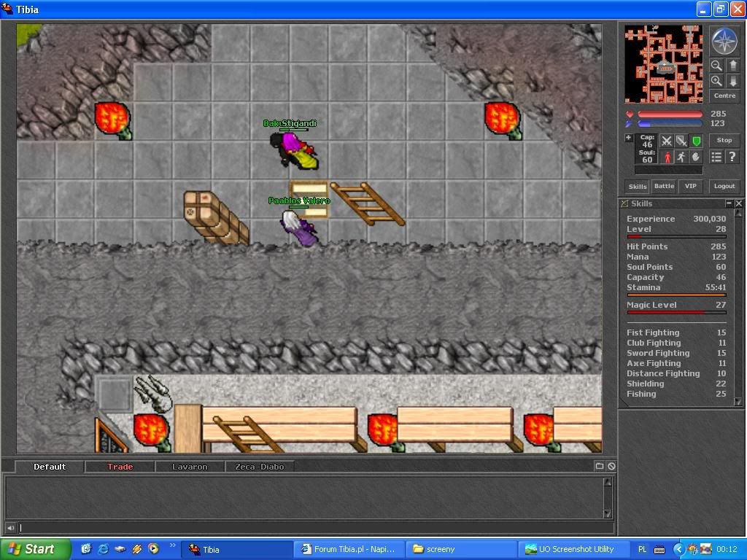Zoom in the minimap
Image resolution: width=747 pixels, height=560 pixels.
coord(716,81)
